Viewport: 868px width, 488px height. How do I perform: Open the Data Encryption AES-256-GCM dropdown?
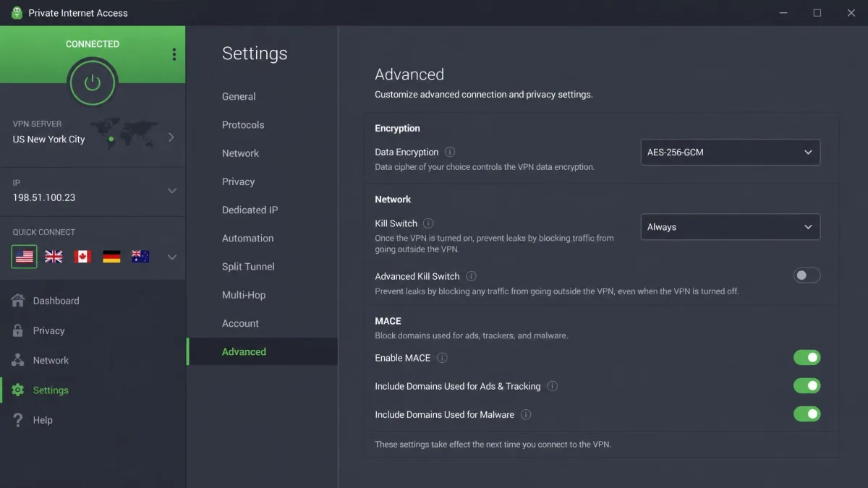731,153
